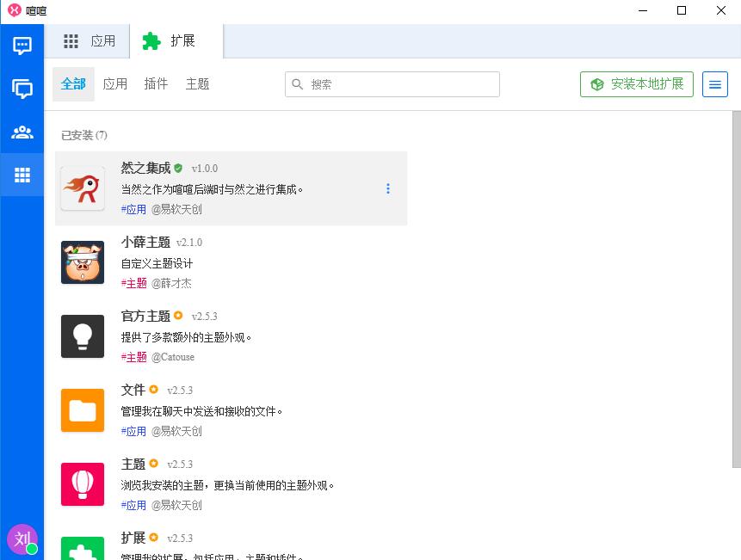Open the chat messages sidebar icon
Viewport: 741px width, 560px height.
coord(22,46)
